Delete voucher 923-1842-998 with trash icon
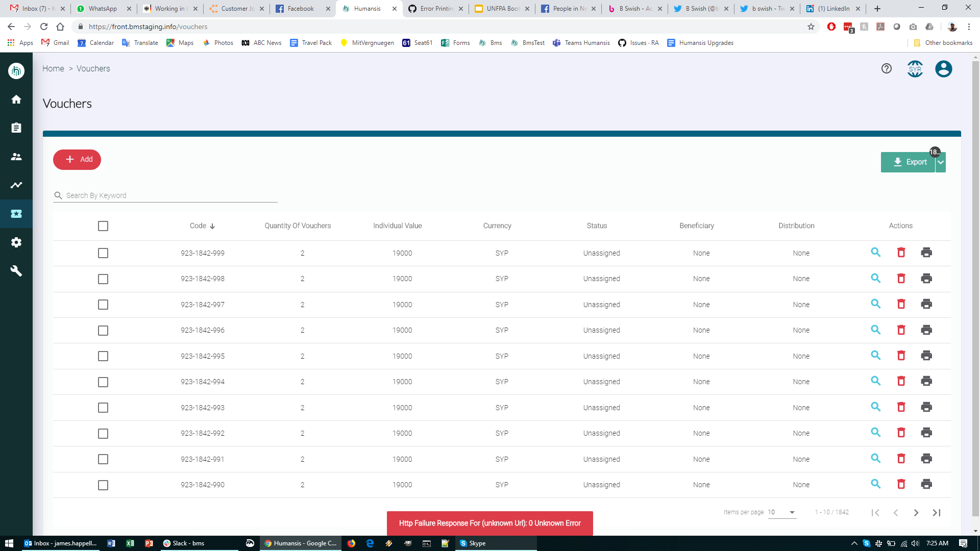Image resolution: width=980 pixels, height=551 pixels. (x=901, y=279)
